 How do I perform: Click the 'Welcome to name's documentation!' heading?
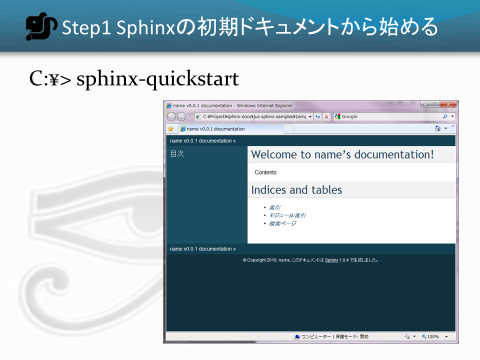point(342,155)
